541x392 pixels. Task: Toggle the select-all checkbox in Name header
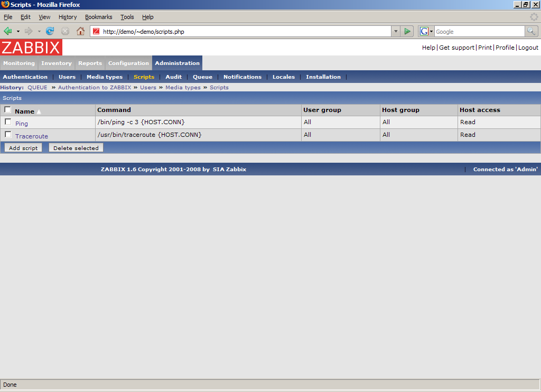coord(7,110)
